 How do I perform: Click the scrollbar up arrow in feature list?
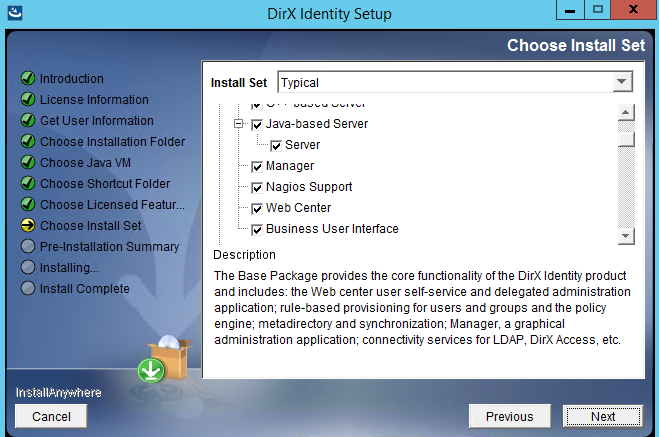point(626,112)
